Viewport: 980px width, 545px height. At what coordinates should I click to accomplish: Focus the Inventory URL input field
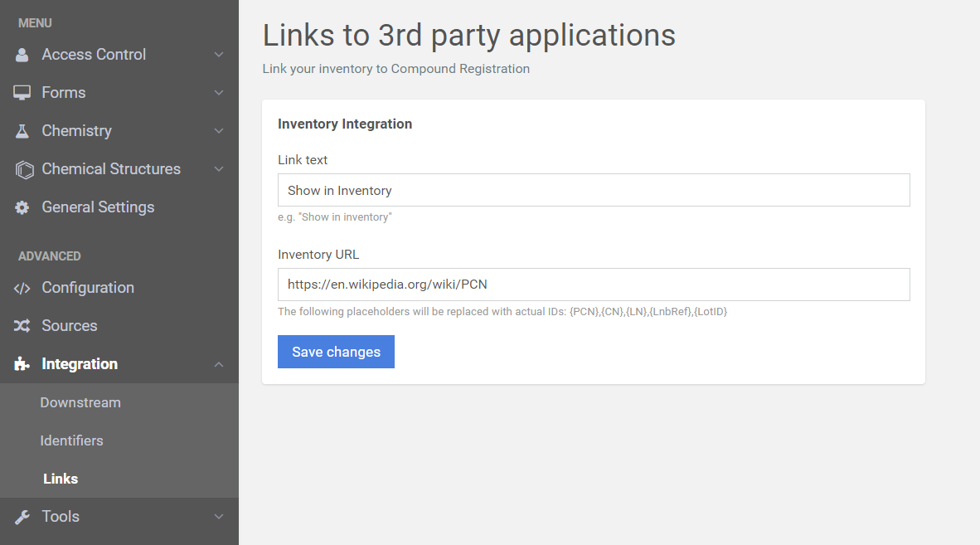(594, 285)
